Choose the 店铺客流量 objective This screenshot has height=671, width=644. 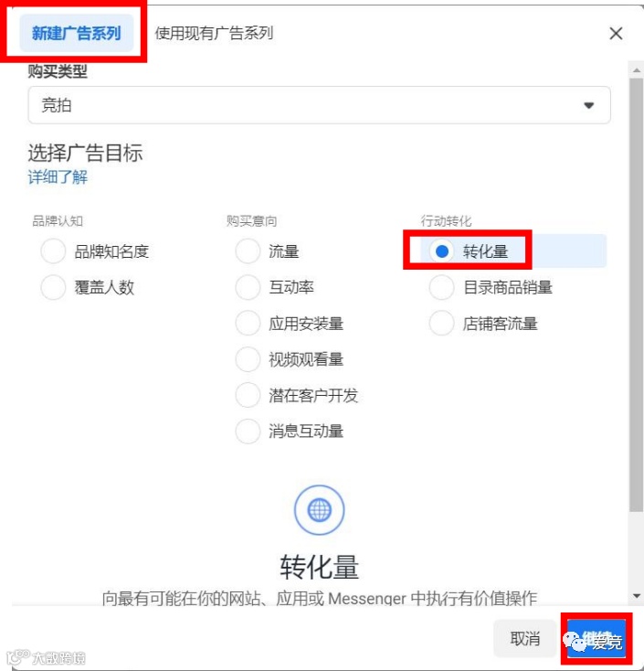point(441,323)
